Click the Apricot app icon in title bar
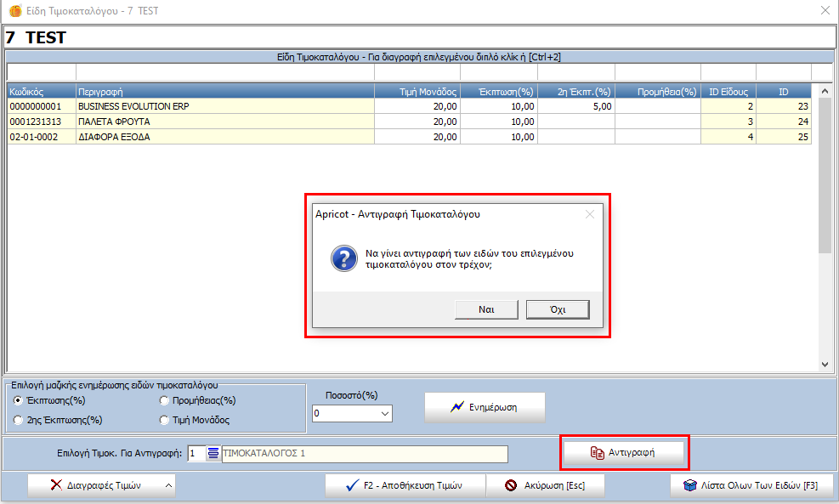This screenshot has width=839, height=504. pyautogui.click(x=15, y=11)
